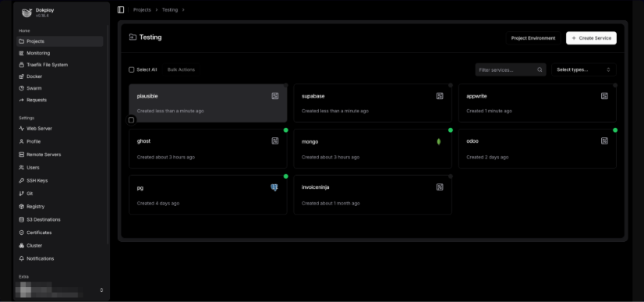644x302 pixels.
Task: Click the compose icon on odoo card
Action: (604, 141)
